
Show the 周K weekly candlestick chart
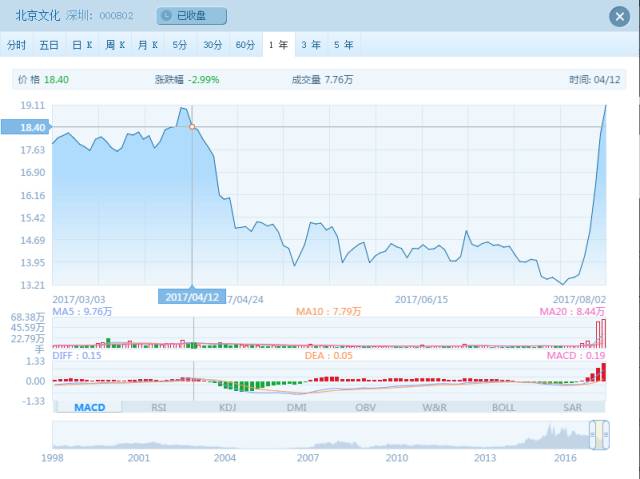click(115, 45)
